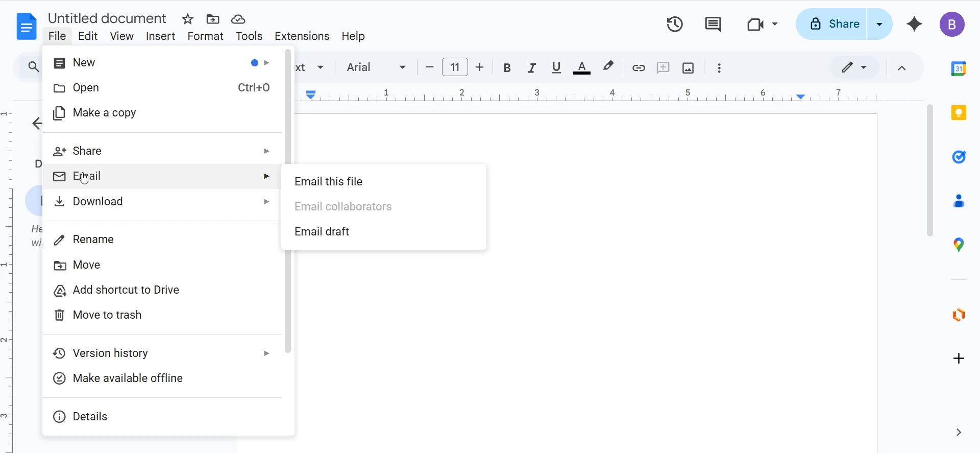Click the search magnifier icon
Viewport: 980px width, 453px height.
[x=33, y=67]
